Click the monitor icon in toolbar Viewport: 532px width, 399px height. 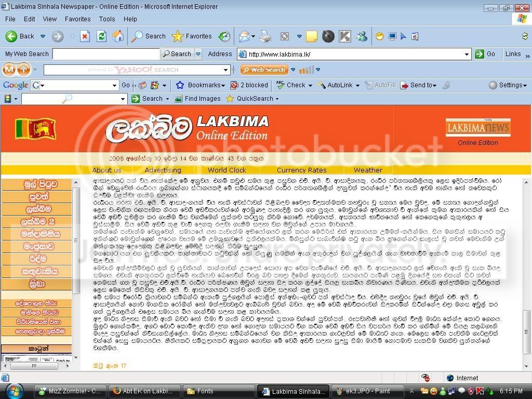click(392, 36)
